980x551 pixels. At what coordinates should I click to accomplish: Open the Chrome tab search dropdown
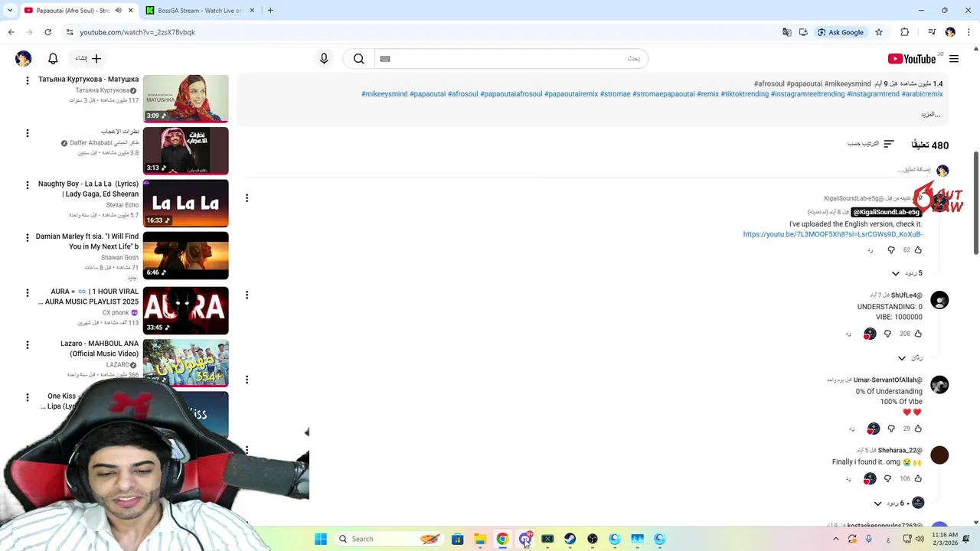[10, 11]
